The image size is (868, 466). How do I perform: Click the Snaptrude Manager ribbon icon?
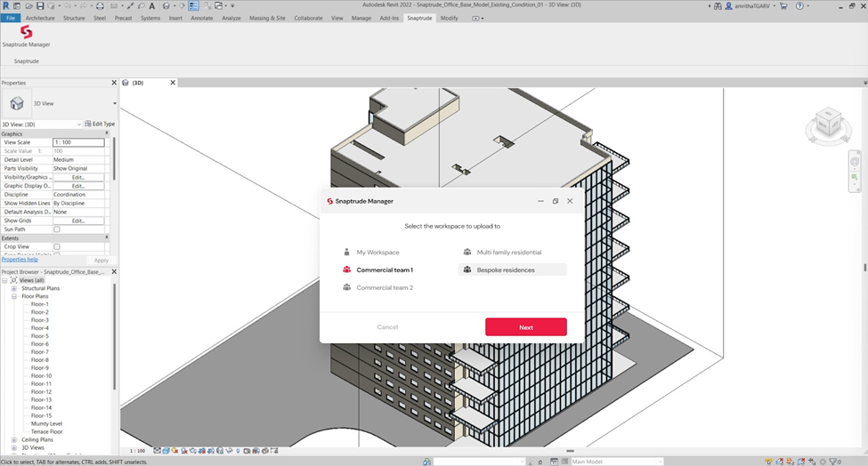click(x=26, y=33)
